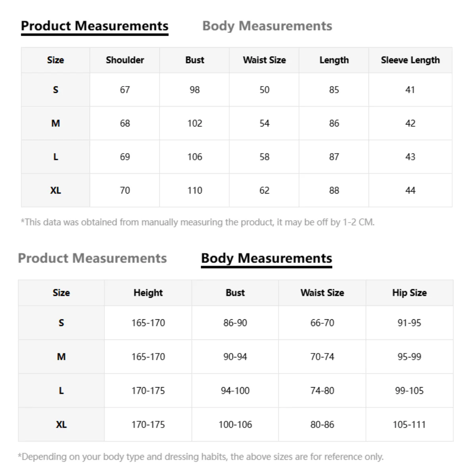Select the XL row in product table
Image resolution: width=476 pixels, height=476 pixels.
(x=236, y=190)
